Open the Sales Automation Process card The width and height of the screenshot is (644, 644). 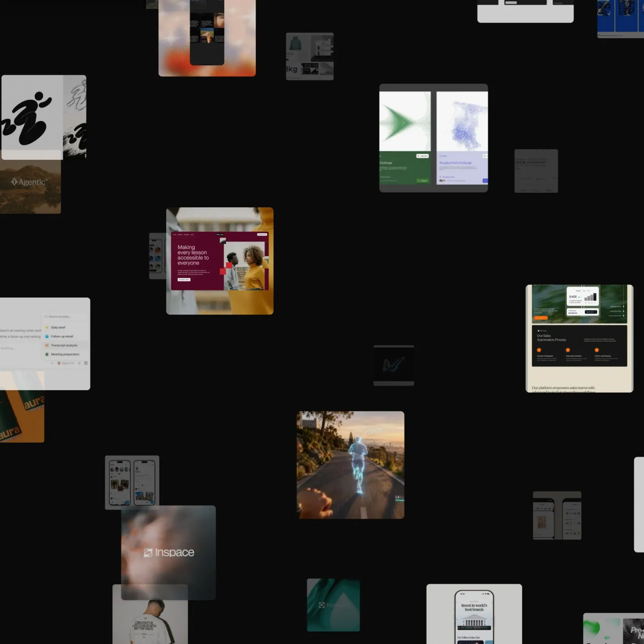[580, 338]
